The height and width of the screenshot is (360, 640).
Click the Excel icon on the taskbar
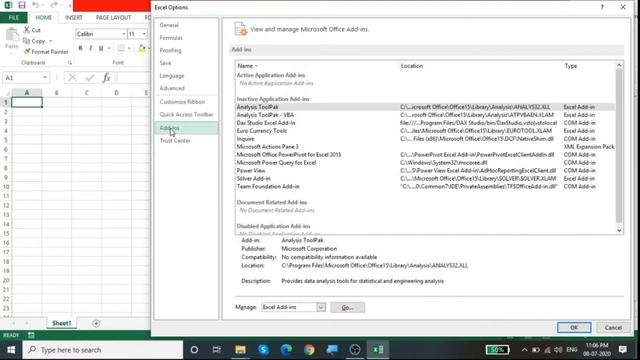click(x=378, y=350)
